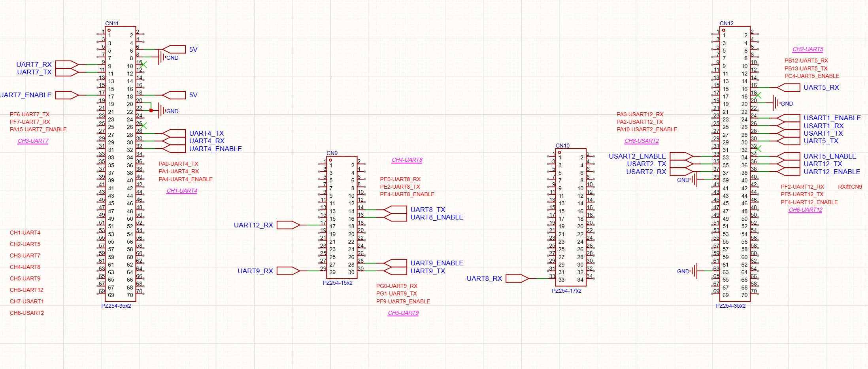Select the UART7_RX port symbol
Image resolution: width=868 pixels, height=369 pixels.
[67, 64]
